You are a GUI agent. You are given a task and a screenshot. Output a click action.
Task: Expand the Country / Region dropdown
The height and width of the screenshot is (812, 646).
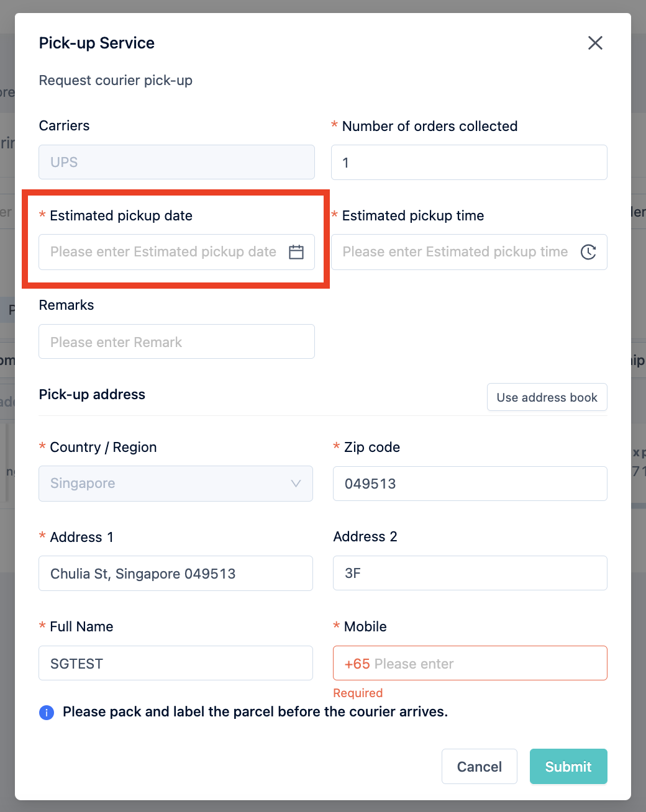point(296,484)
